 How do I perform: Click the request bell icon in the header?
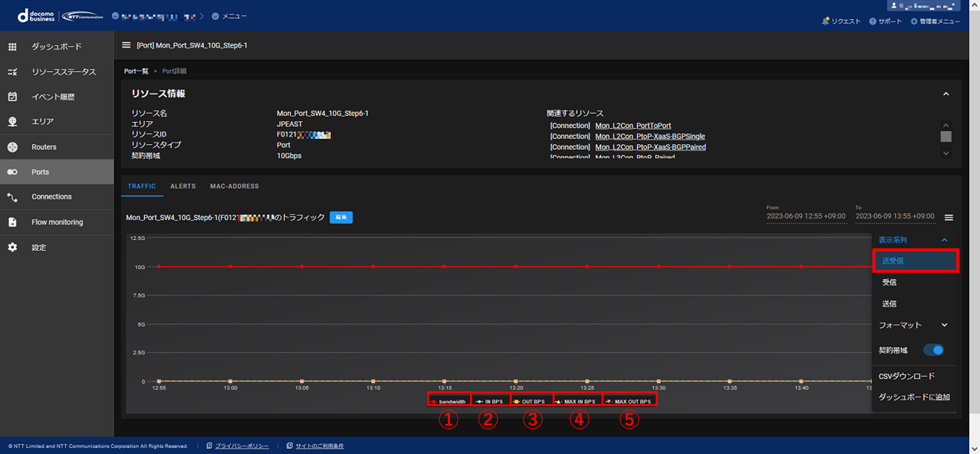point(825,21)
